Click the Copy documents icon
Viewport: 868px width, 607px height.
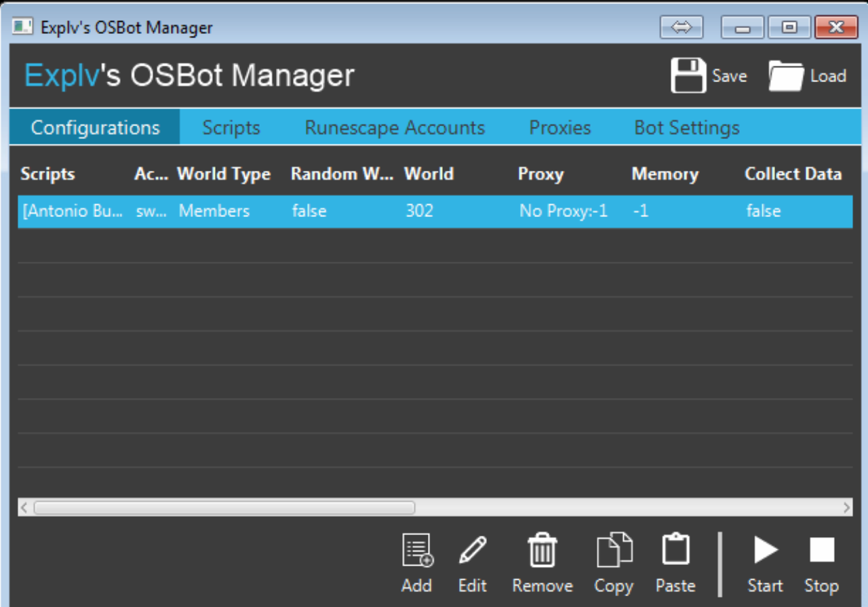point(614,549)
